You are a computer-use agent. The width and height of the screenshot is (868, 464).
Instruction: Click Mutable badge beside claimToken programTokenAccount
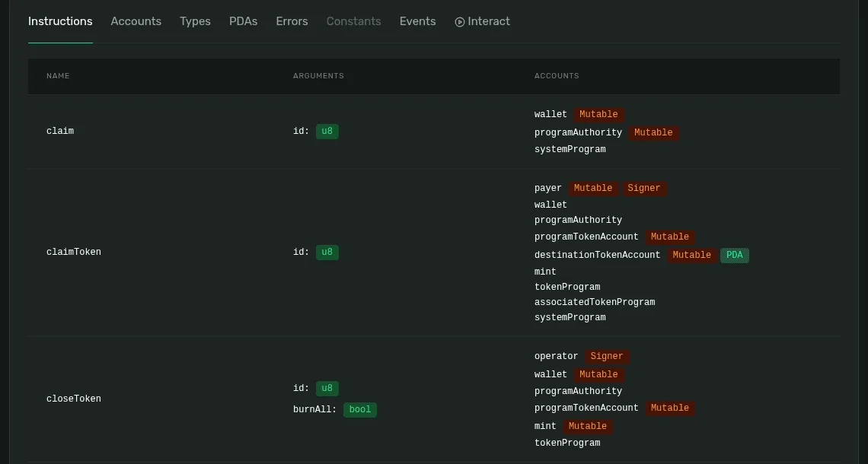(670, 237)
